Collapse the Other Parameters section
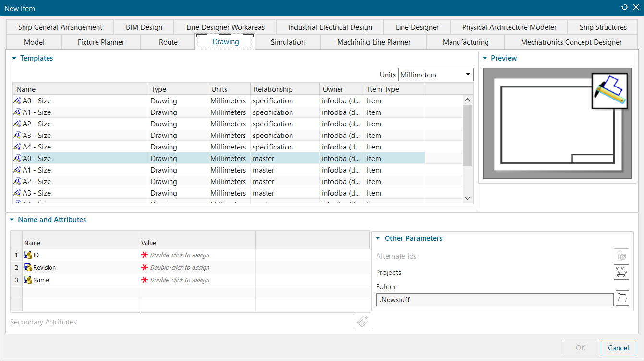644x361 pixels. click(378, 238)
